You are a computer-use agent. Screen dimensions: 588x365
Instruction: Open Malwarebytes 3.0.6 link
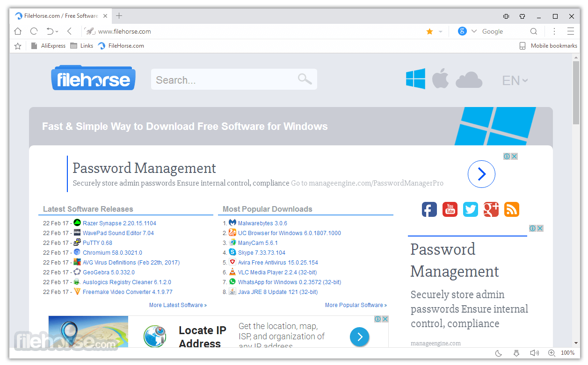click(x=262, y=223)
